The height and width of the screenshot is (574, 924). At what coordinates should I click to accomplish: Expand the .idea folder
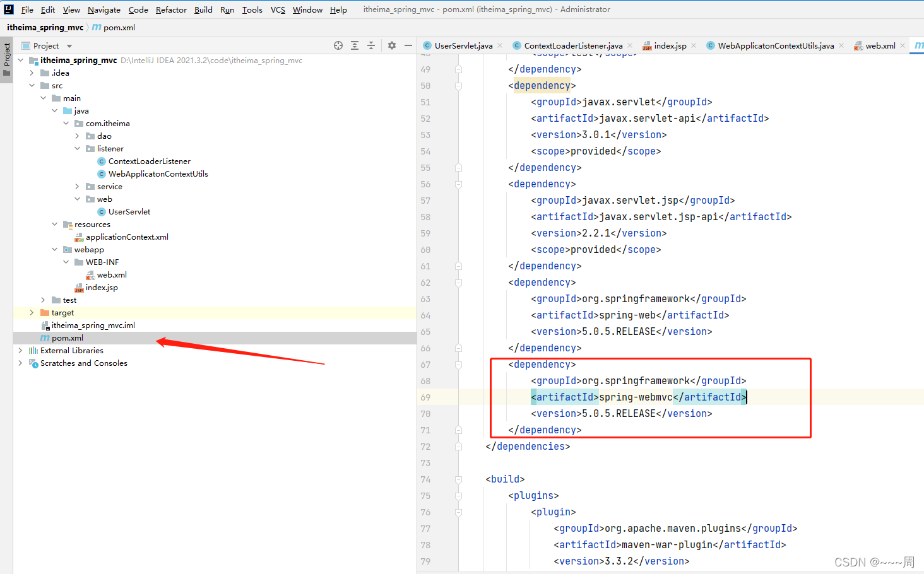click(32, 73)
